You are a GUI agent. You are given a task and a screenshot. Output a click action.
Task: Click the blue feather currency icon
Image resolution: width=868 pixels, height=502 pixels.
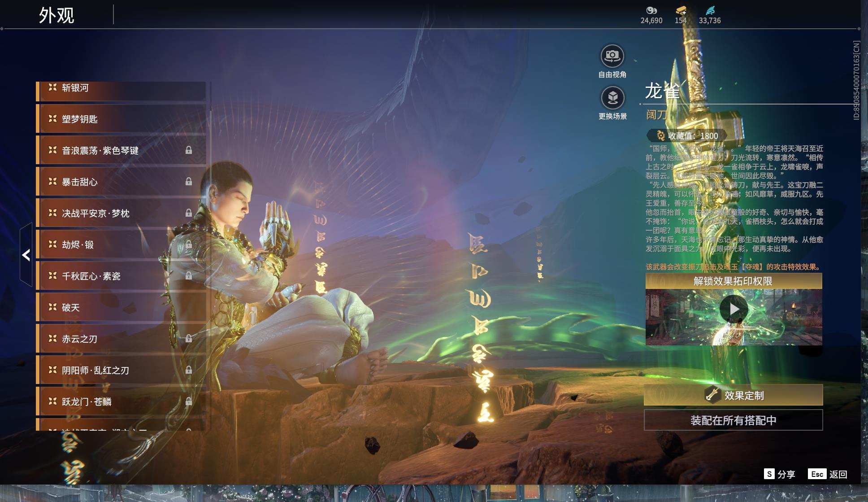pyautogui.click(x=710, y=10)
